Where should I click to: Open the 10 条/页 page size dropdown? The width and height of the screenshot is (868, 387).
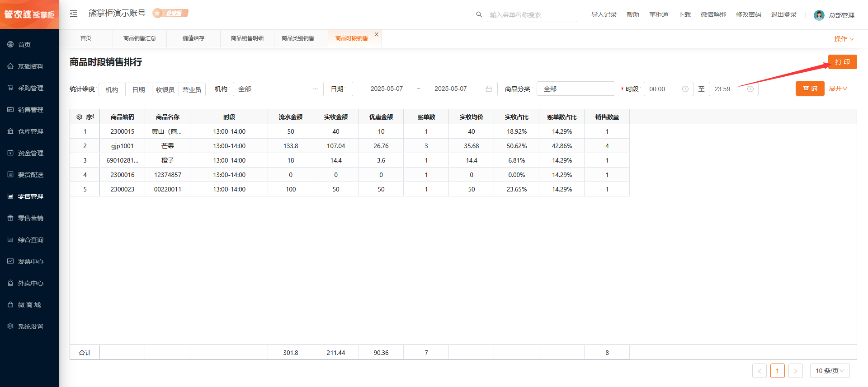click(x=830, y=371)
